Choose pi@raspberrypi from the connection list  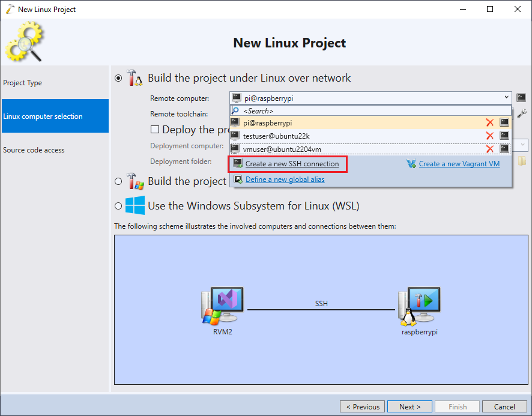point(370,122)
